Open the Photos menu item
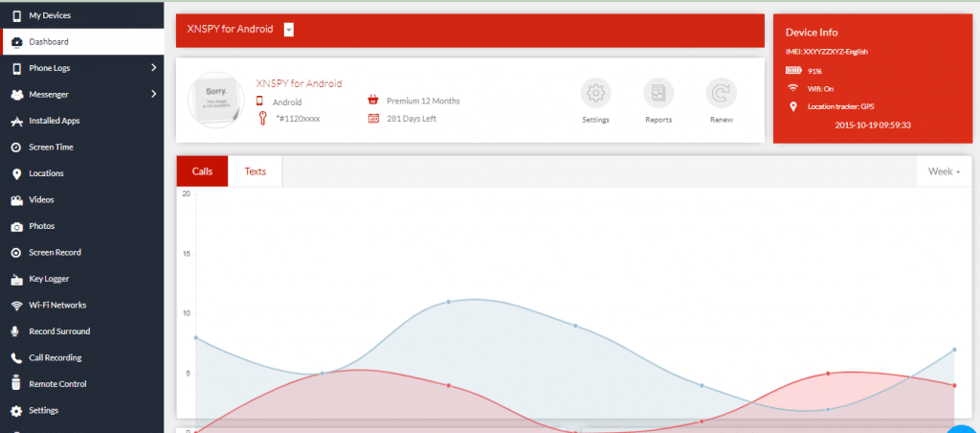The width and height of the screenshot is (980, 433). pos(82,226)
